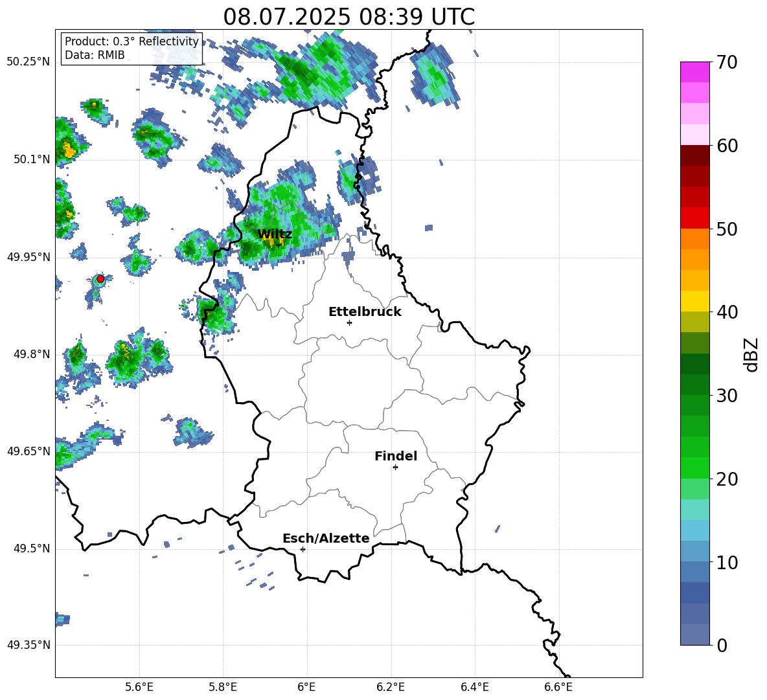The width and height of the screenshot is (767, 700).
Task: Pick the light blue swatch between 10 and 20 dBZ
Action: tap(694, 531)
